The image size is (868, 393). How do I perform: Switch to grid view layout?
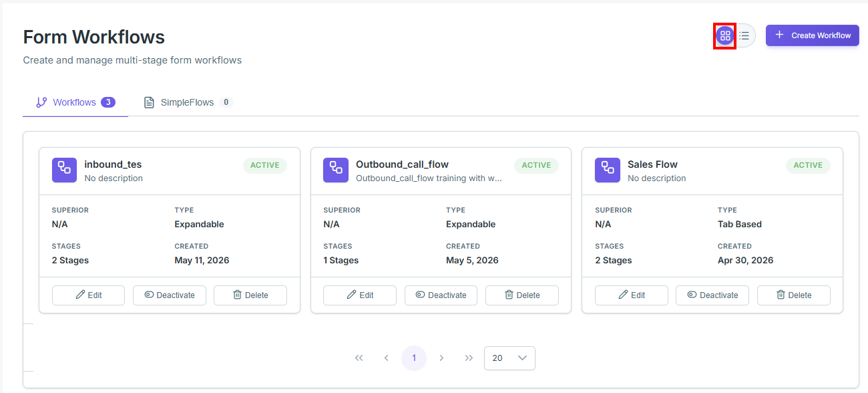click(x=725, y=35)
